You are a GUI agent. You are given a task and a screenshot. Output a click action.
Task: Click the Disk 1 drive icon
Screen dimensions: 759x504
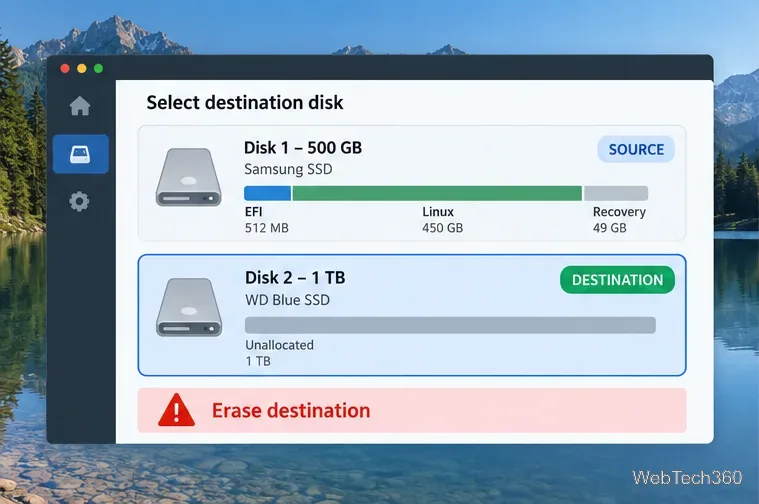point(188,177)
